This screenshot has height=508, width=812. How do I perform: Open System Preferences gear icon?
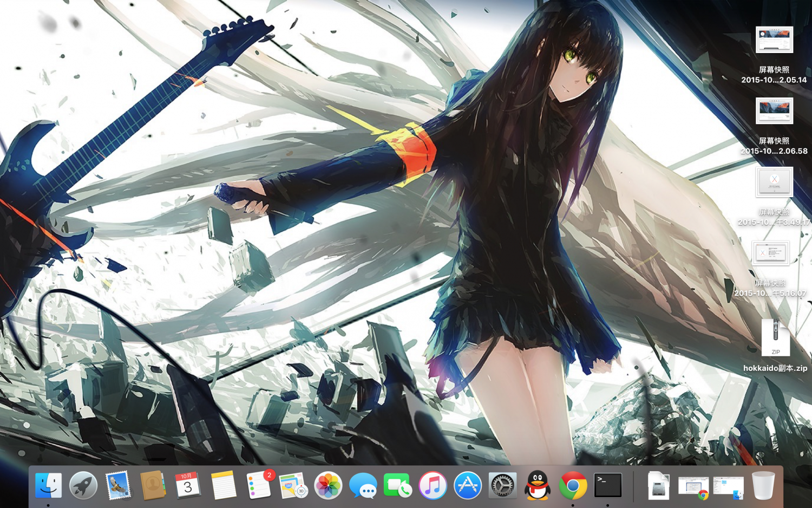(503, 485)
